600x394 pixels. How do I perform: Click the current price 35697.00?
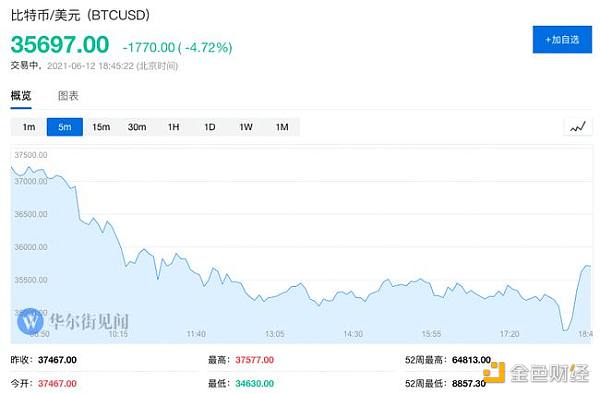click(60, 44)
